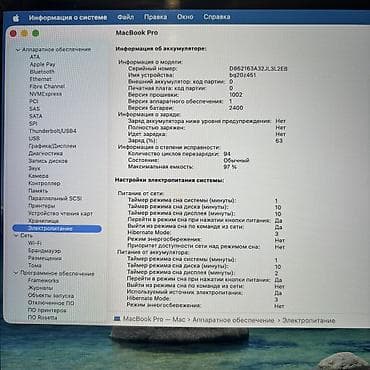Click the Максимальная емкость 97 % value
Image resolution: width=370 pixels, height=370 pixels.
click(x=230, y=166)
